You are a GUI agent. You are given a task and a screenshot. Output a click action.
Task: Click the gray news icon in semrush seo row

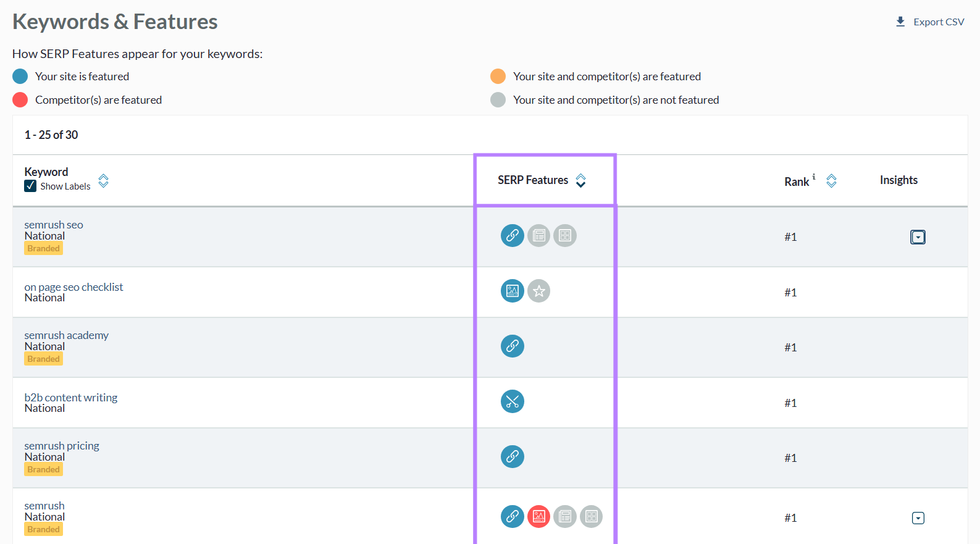[538, 235]
